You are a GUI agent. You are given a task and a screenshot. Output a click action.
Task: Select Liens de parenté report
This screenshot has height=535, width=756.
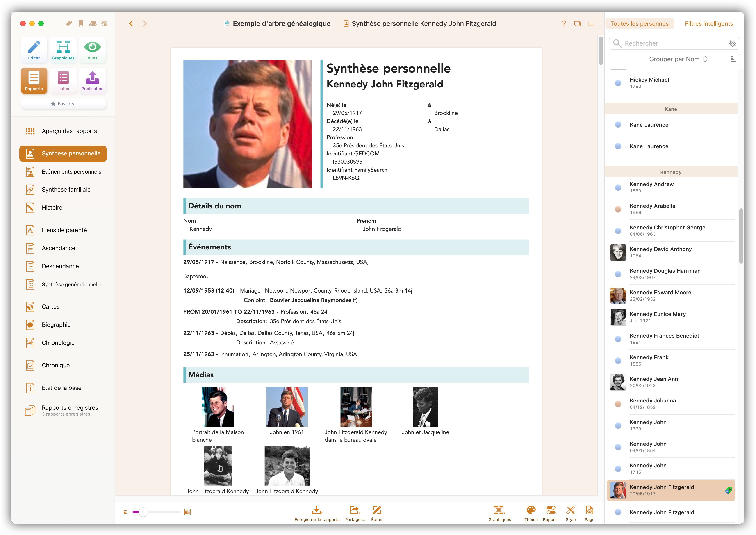point(63,230)
